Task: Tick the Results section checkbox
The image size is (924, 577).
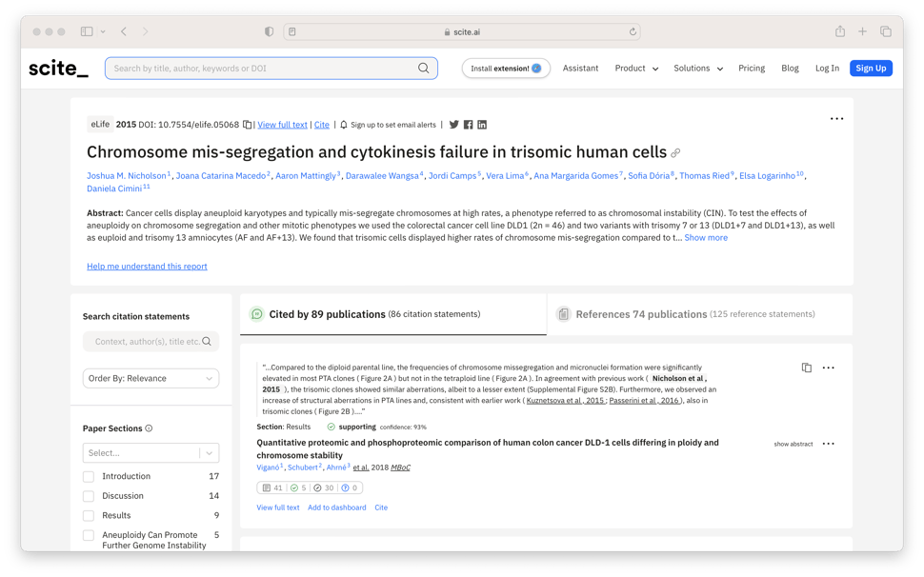Action: click(89, 516)
